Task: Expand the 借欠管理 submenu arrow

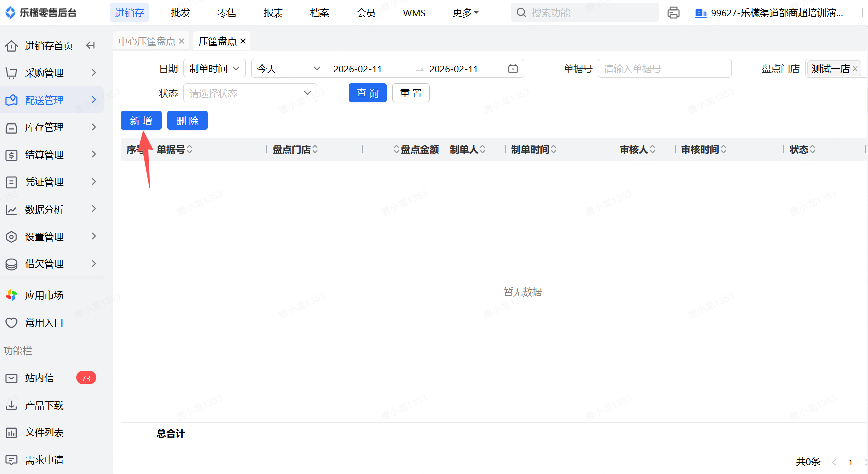Action: (x=94, y=263)
